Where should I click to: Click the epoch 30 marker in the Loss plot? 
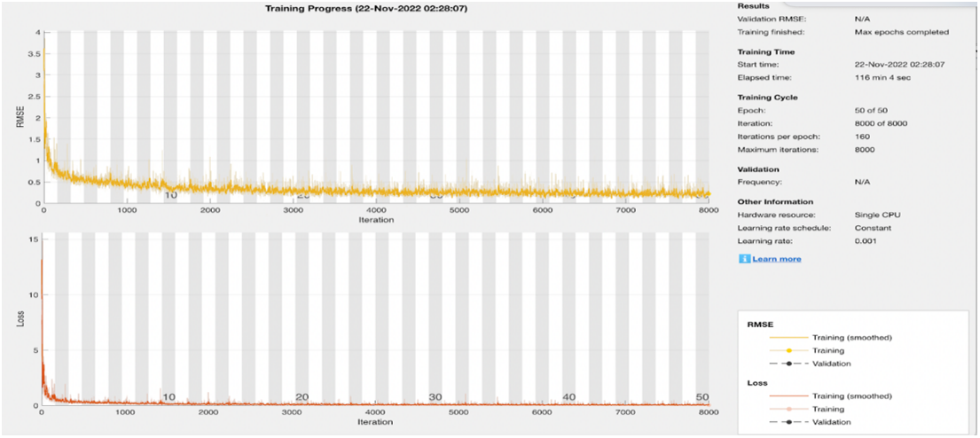(435, 397)
